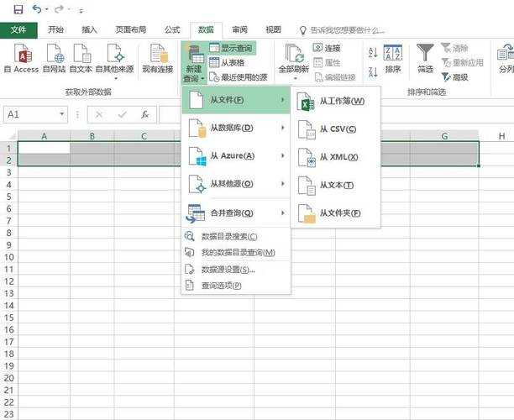Click the Name Box showing A1
The image size is (514, 420).
(31, 114)
